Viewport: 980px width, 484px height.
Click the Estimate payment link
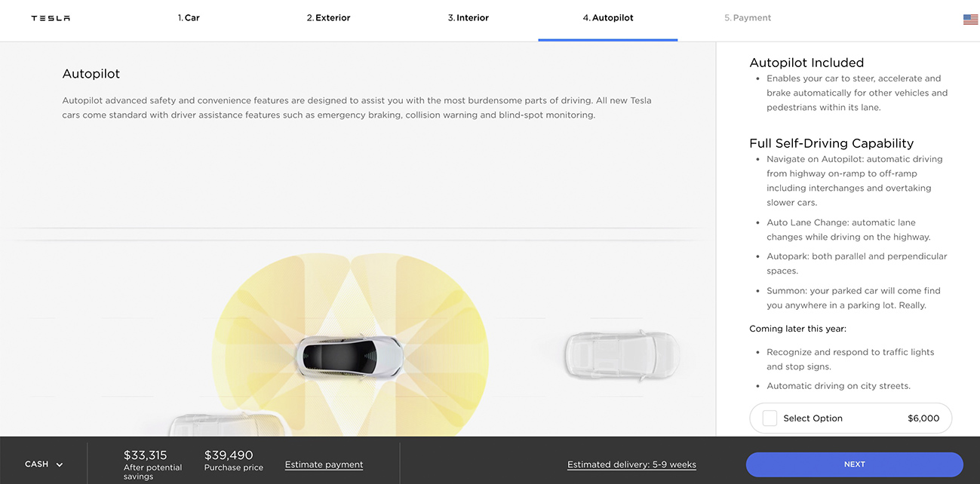(x=324, y=465)
